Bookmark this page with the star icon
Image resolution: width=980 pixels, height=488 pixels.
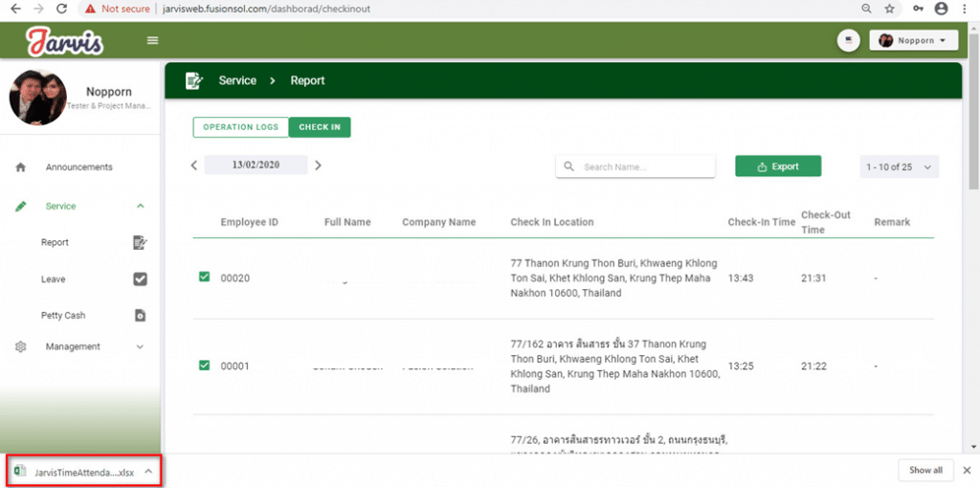(889, 9)
